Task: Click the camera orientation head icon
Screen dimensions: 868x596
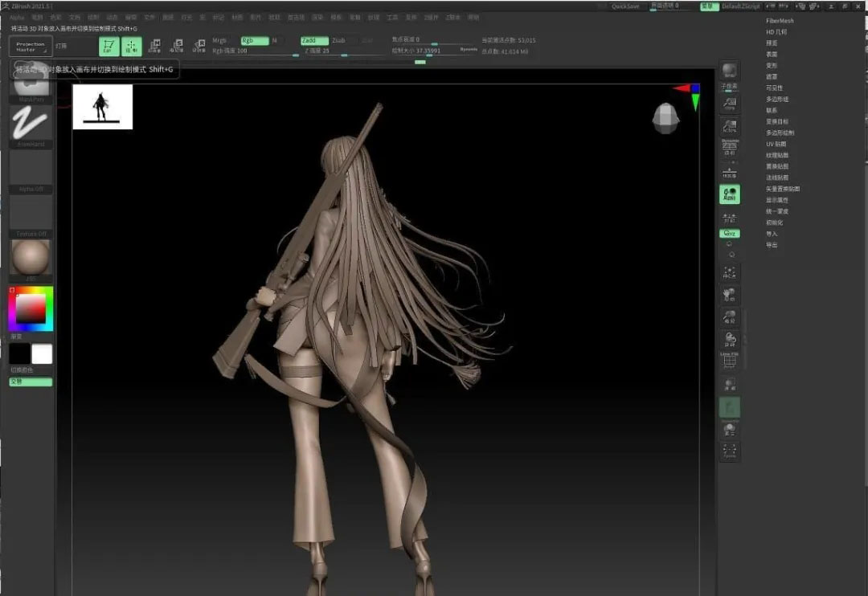Action: [x=665, y=118]
